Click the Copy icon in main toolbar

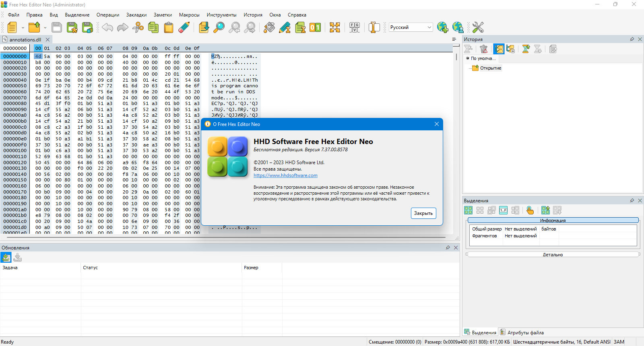point(153,27)
